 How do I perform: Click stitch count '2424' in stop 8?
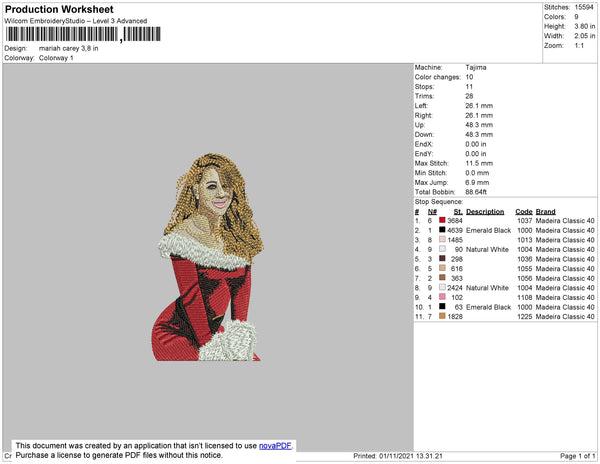click(x=455, y=288)
